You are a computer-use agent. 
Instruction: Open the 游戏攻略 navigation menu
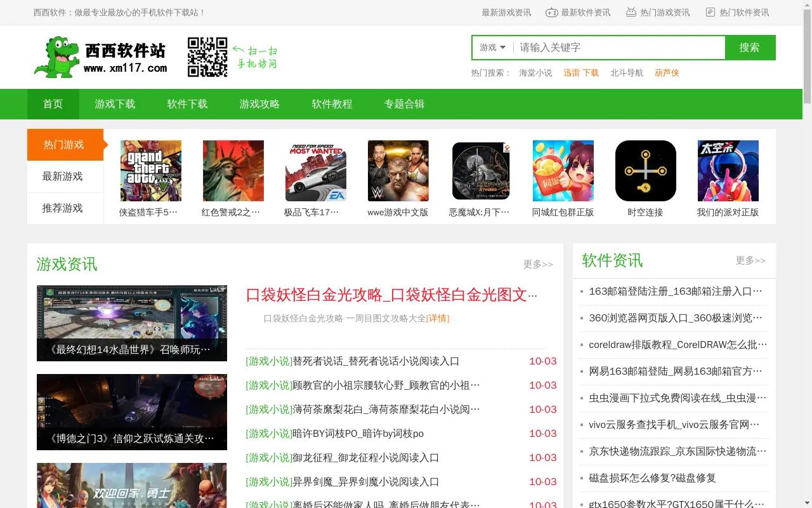[260, 104]
